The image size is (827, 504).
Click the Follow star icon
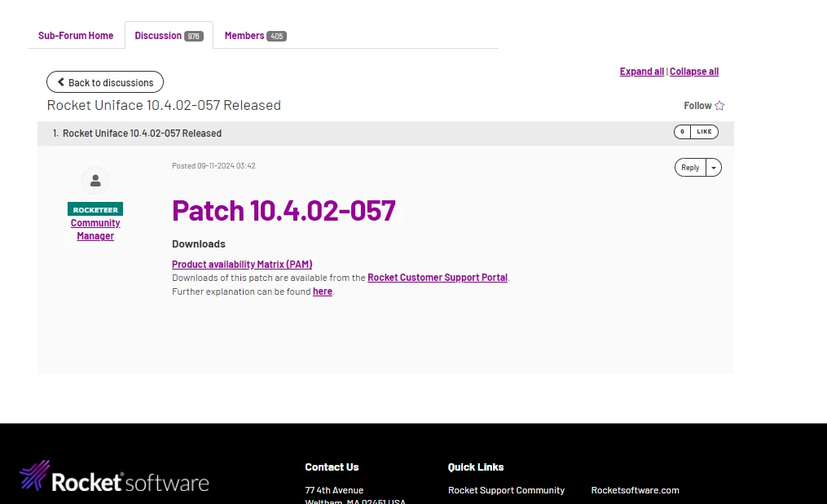click(719, 105)
